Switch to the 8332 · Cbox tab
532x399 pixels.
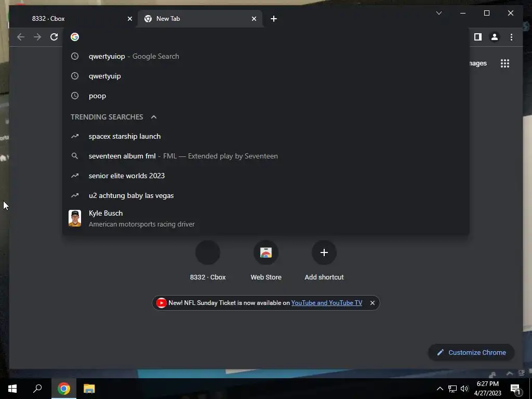click(73, 19)
